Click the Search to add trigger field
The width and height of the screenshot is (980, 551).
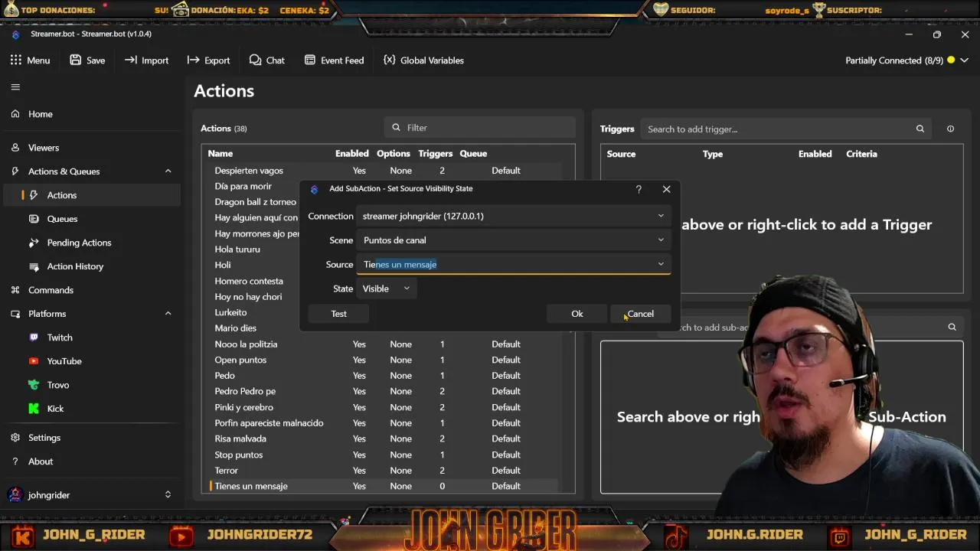click(x=775, y=129)
